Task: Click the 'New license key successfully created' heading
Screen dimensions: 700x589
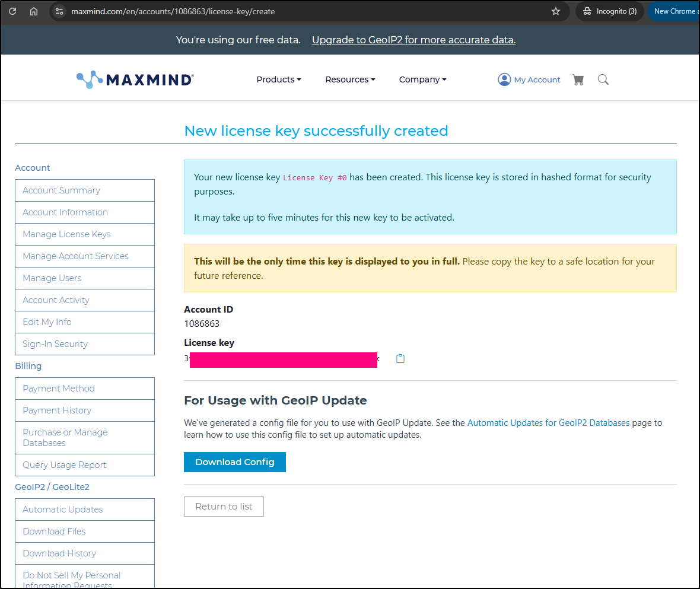Action: point(316,130)
